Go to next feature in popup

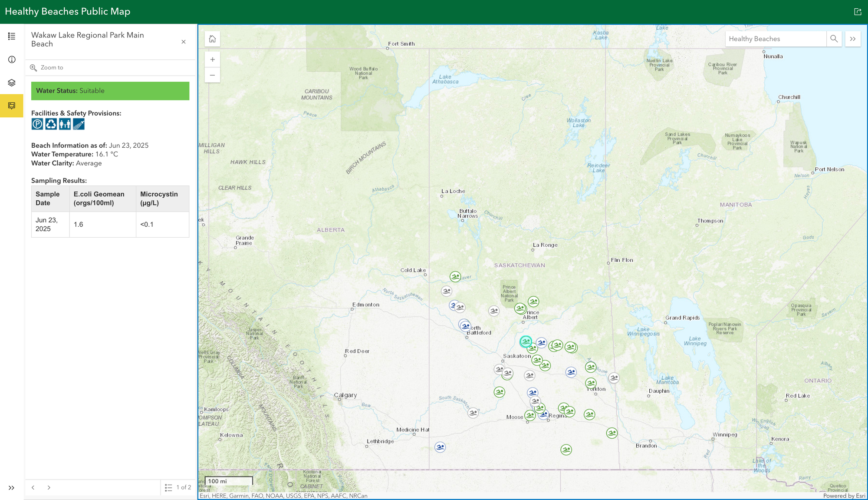pos(49,487)
